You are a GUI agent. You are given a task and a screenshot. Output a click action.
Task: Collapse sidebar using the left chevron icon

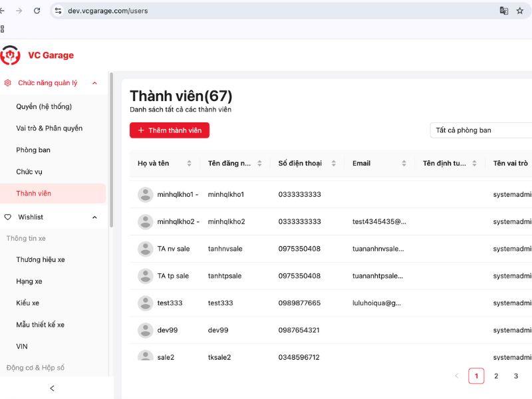pos(53,388)
